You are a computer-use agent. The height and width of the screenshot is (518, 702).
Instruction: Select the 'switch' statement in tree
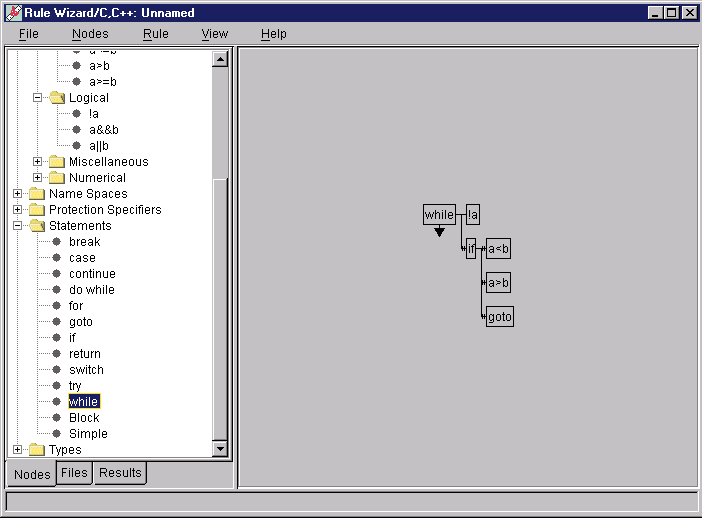click(86, 370)
